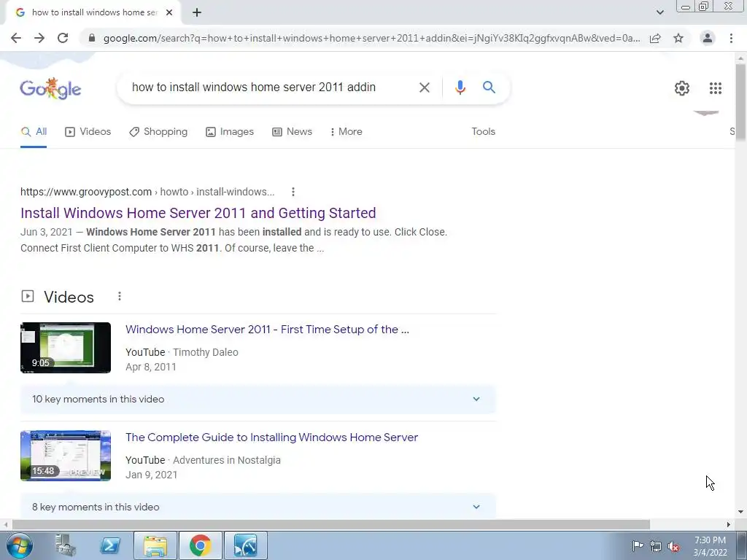747x560 pixels.
Task: Open search Tools
Action: point(483,132)
